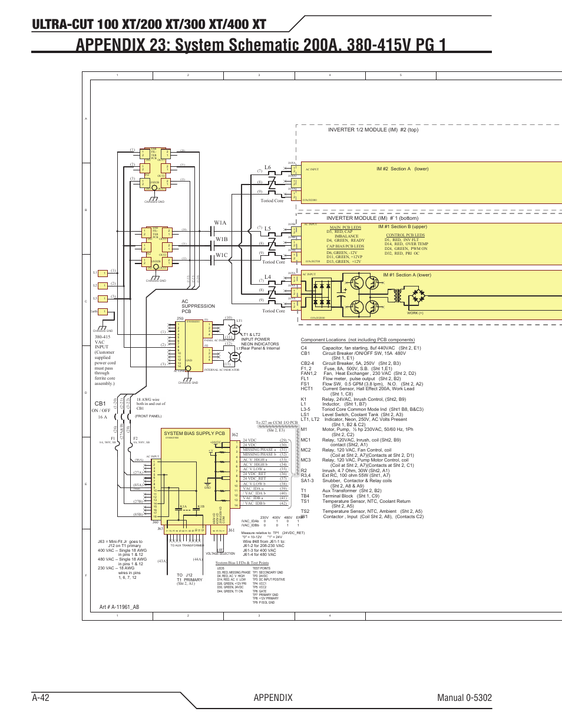Image resolution: width=562 pixels, height=728 pixels.
Task: Click the 'IM #2 Section A (lower)' label
Action: coord(402,169)
